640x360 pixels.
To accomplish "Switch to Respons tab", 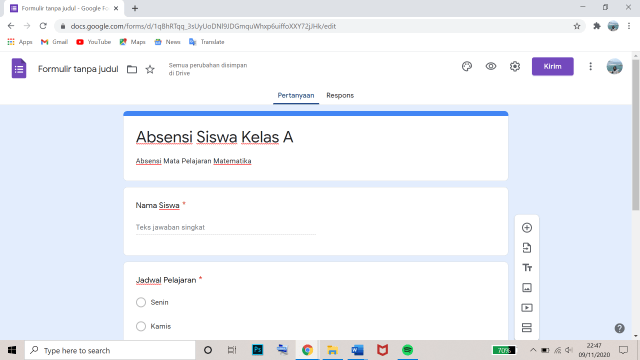I will (340, 96).
